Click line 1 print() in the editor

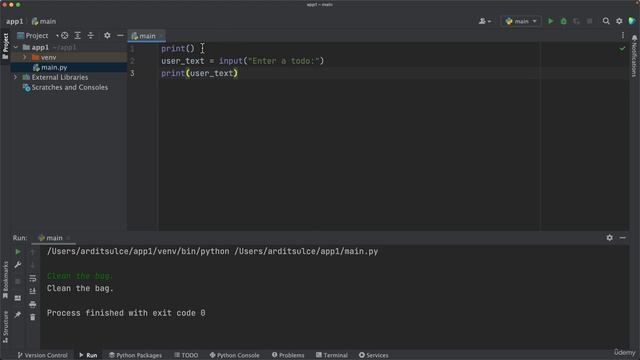pyautogui.click(x=178, y=49)
